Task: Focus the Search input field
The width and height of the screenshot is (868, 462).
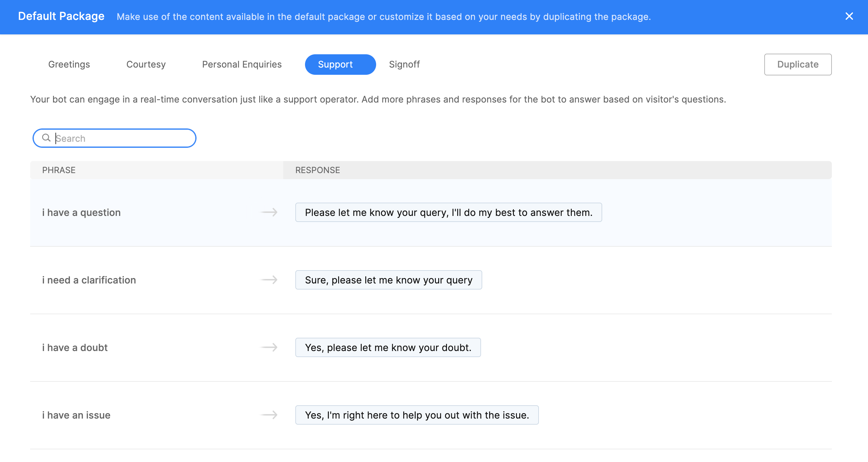Action: pyautogui.click(x=123, y=138)
